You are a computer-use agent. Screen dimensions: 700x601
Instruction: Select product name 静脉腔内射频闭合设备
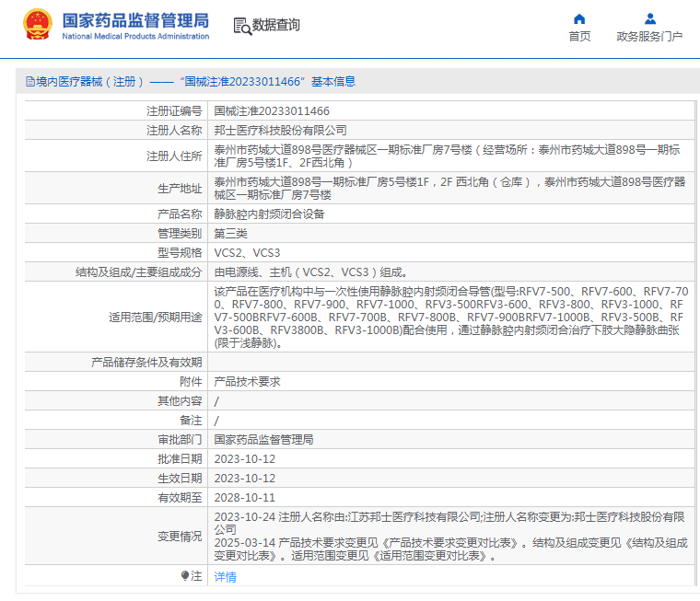pyautogui.click(x=269, y=214)
